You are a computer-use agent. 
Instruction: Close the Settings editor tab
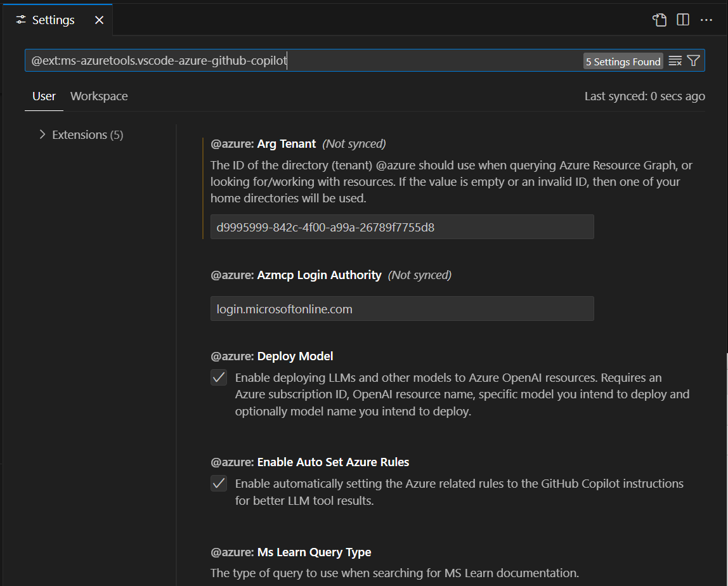click(x=99, y=20)
